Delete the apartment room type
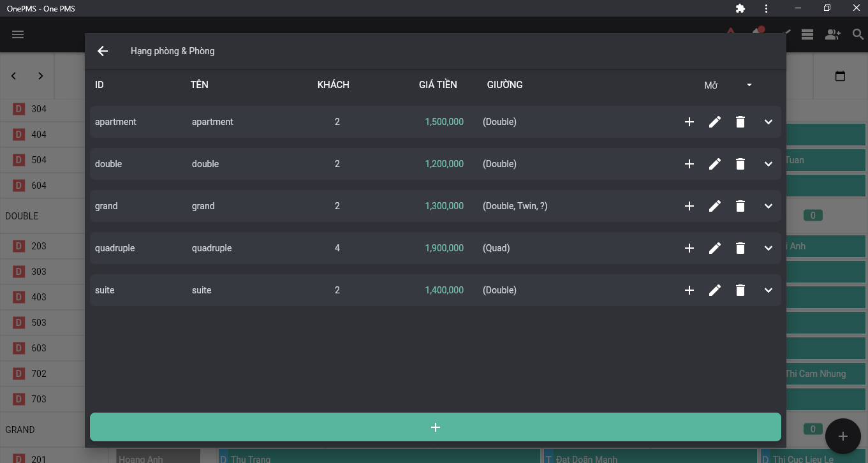This screenshot has width=868, height=463. [x=740, y=122]
